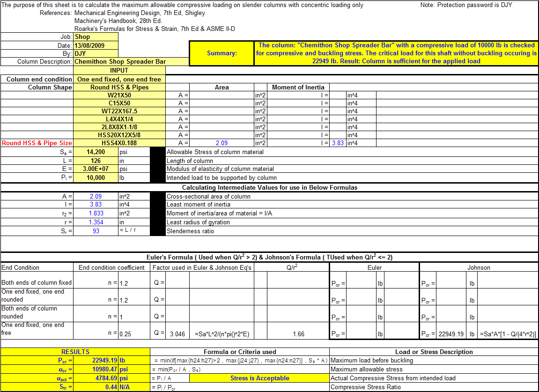Select the W21X50 shape cell
The height and width of the screenshot is (392, 539).
click(119, 95)
